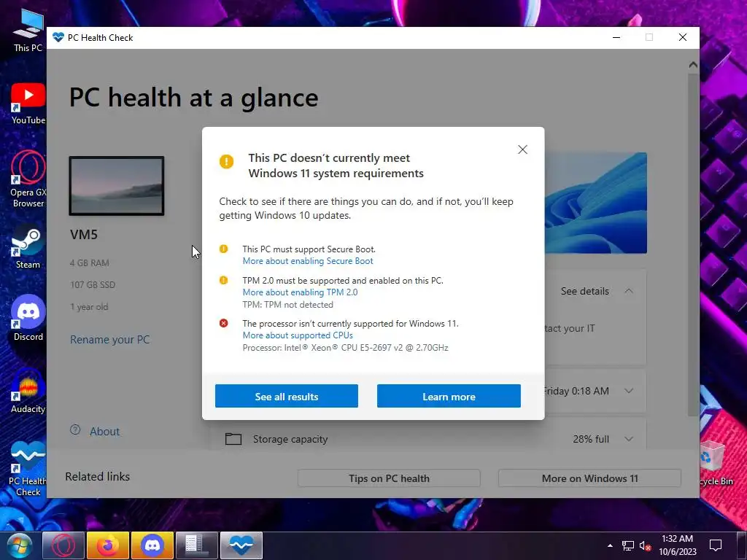Show hidden system tray icons arrow
The height and width of the screenshot is (560, 747).
[x=611, y=545]
